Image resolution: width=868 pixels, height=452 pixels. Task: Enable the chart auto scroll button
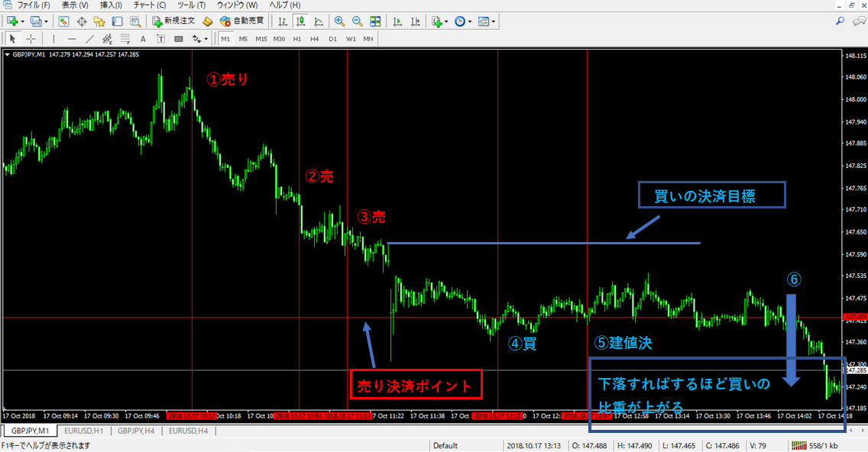tap(396, 21)
